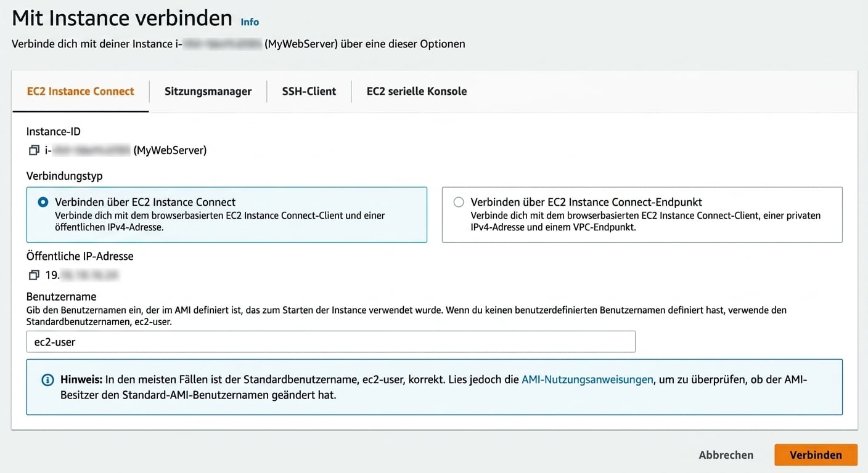The image size is (868, 473).
Task: Select the Verbinden über EC2 Instance Connect radio
Action: [42, 201]
